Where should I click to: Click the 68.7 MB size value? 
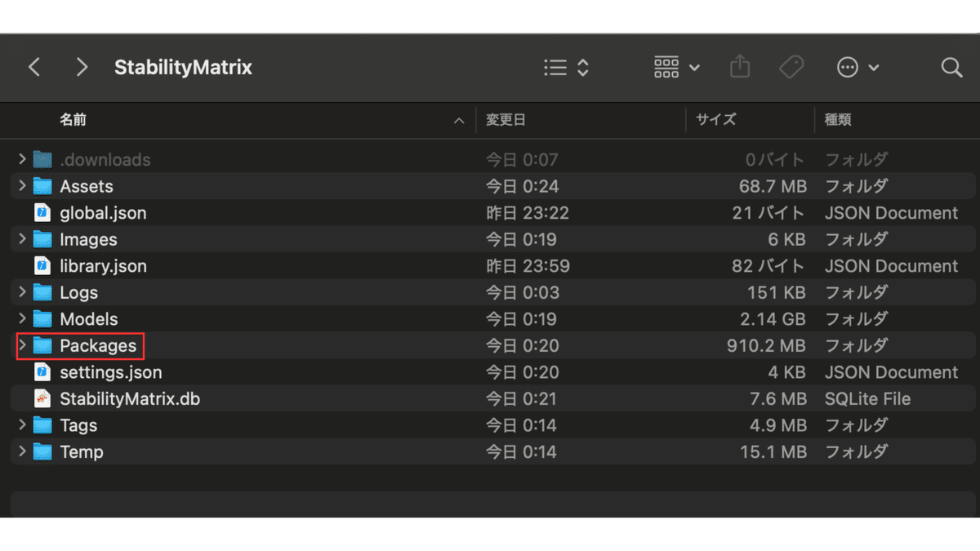pyautogui.click(x=773, y=186)
